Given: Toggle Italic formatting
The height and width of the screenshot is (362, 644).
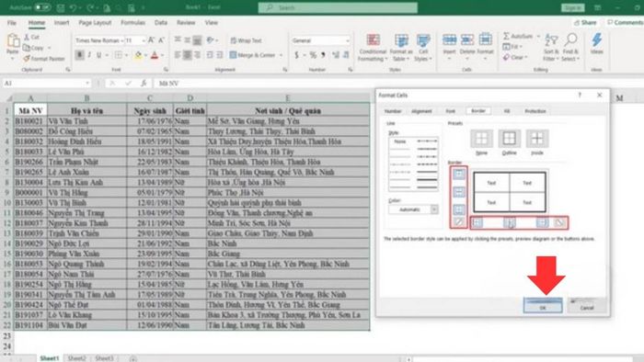Looking at the screenshot, I should click(x=89, y=55).
